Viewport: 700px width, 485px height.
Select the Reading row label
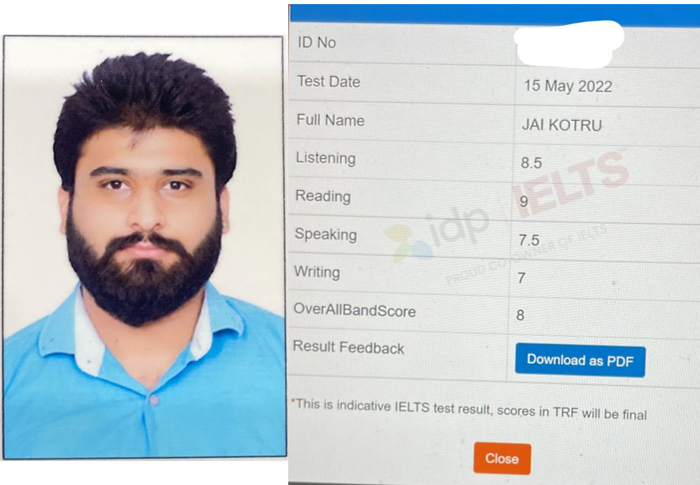click(323, 196)
